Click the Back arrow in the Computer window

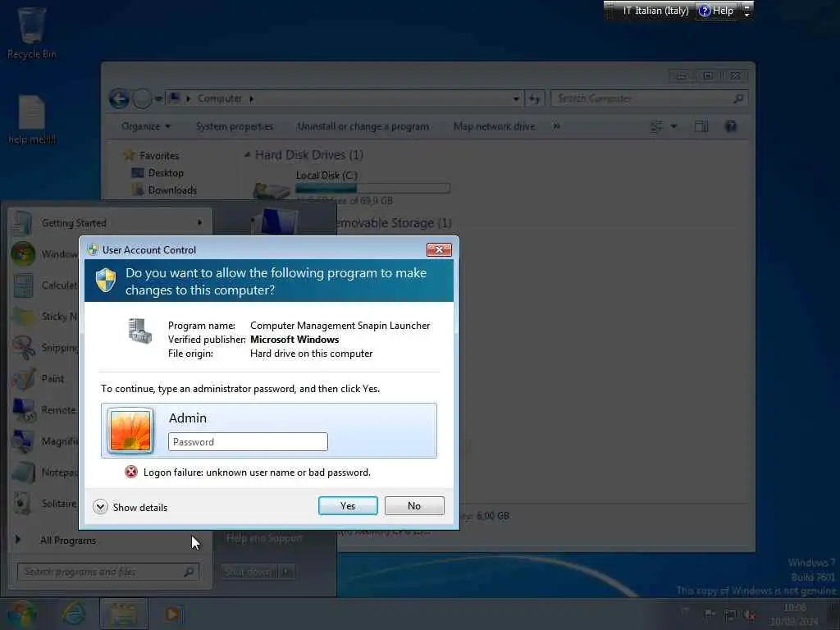click(x=119, y=98)
